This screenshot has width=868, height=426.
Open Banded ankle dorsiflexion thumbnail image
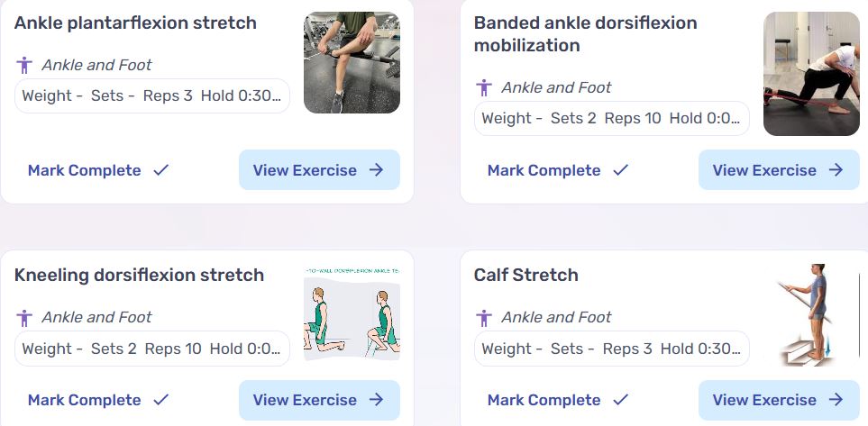click(811, 73)
